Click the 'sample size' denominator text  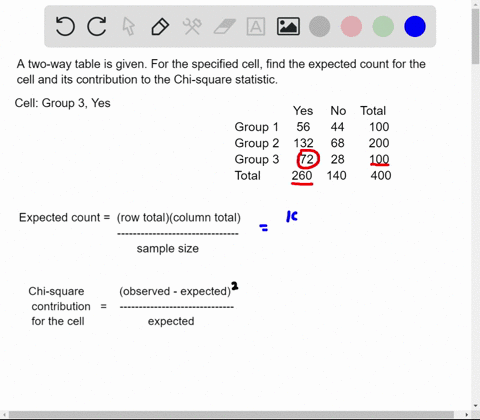(168, 248)
